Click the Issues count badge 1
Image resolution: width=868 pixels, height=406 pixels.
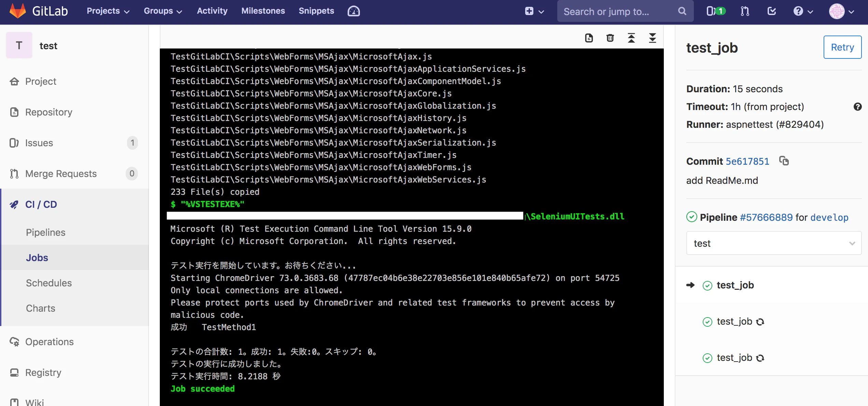pos(132,143)
